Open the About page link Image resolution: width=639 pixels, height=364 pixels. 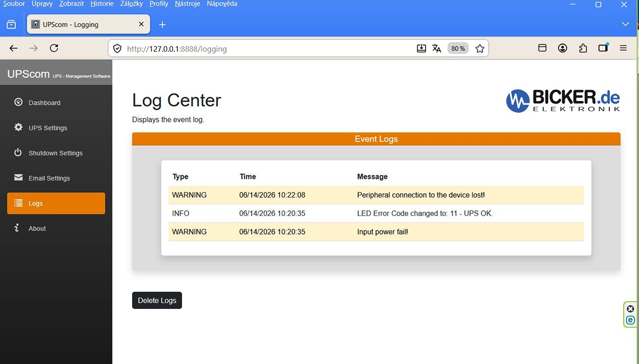37,228
